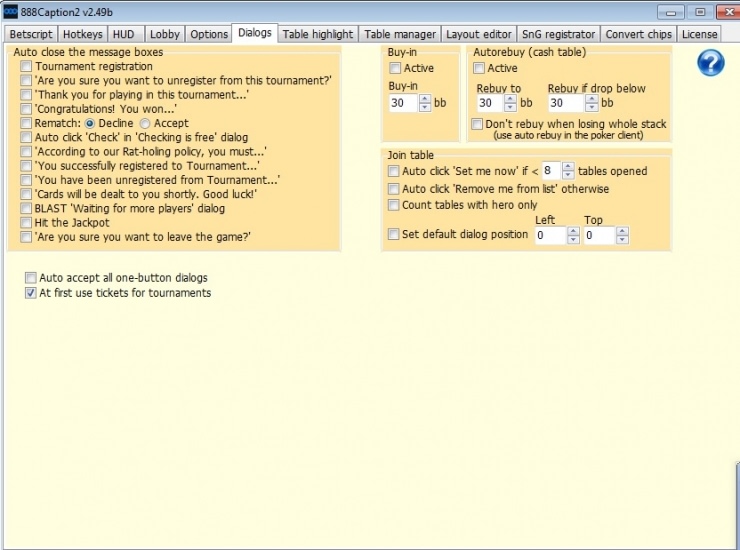Increase the Rebuy to value
Viewport: 740px width, 550px height.
[510, 99]
